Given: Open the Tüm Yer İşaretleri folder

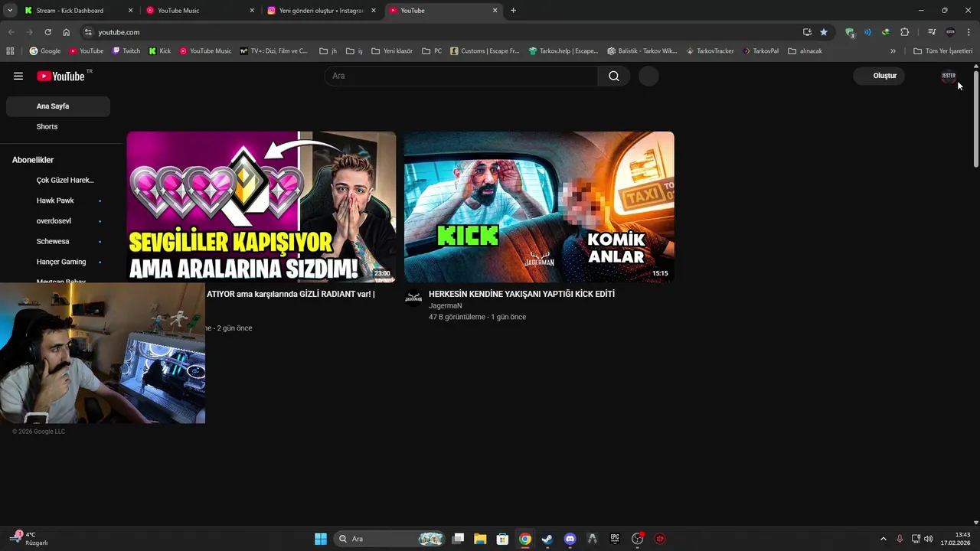Looking at the screenshot, I should (942, 51).
